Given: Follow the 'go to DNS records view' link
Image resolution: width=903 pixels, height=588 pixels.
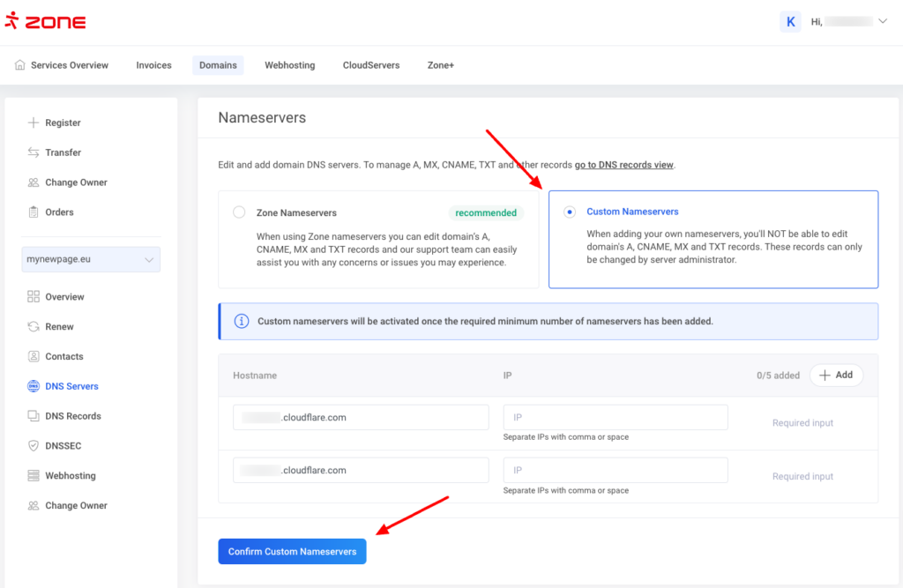Looking at the screenshot, I should coord(623,165).
